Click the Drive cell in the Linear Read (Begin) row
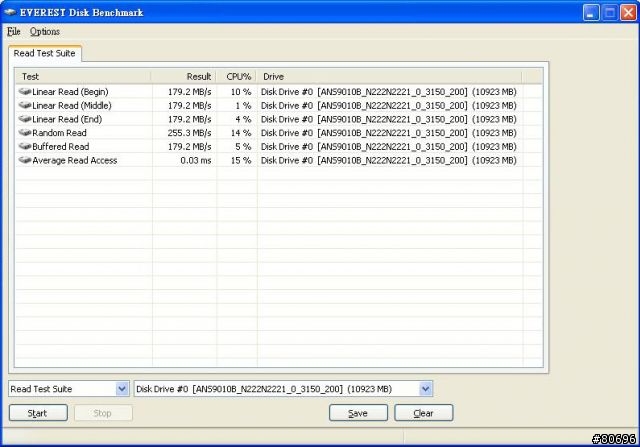 [x=389, y=92]
